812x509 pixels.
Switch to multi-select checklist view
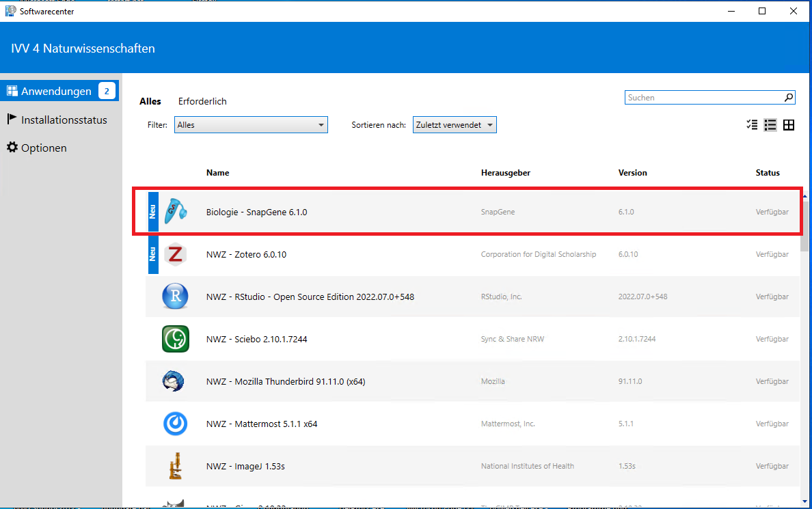752,125
